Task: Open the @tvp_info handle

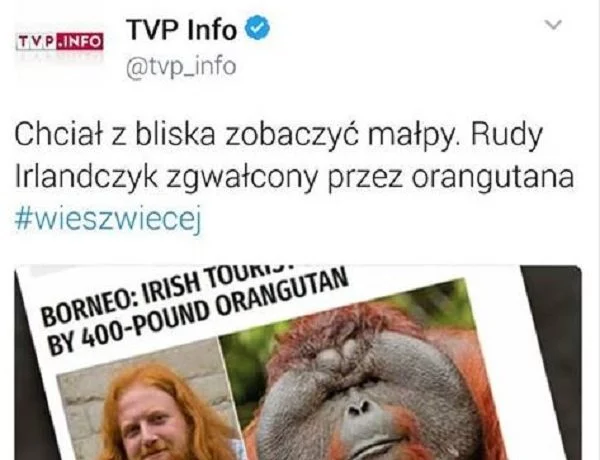Action: tap(181, 67)
